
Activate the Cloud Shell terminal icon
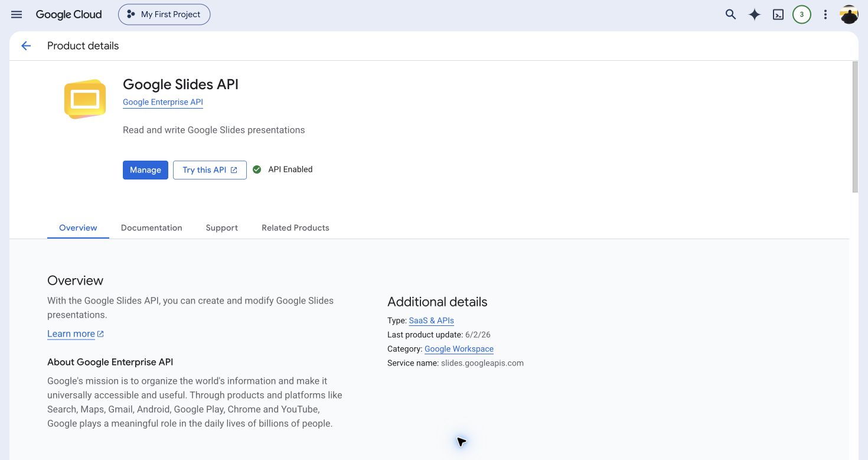click(x=778, y=15)
